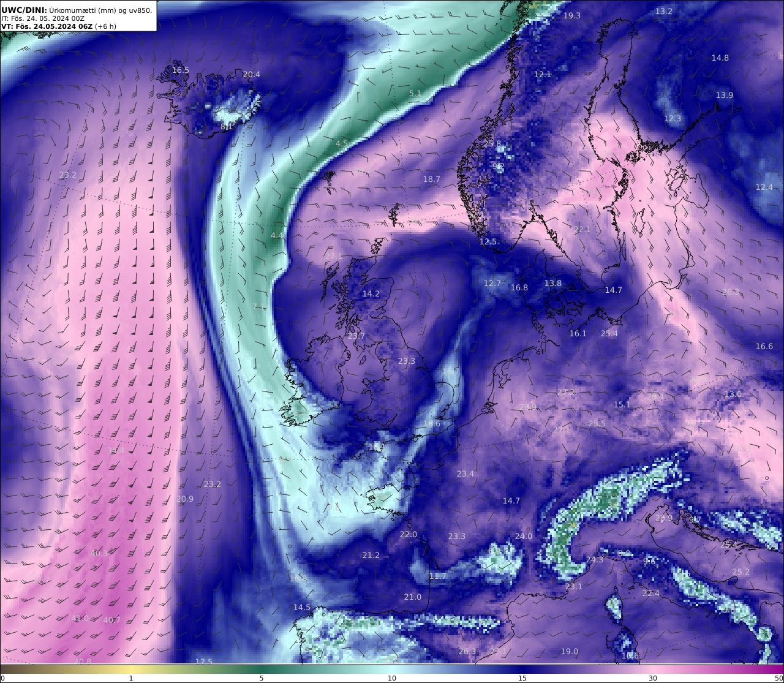Click the 14.6 value over southeast England
Image resolution: width=784 pixels, height=683 pixels.
pyautogui.click(x=431, y=424)
